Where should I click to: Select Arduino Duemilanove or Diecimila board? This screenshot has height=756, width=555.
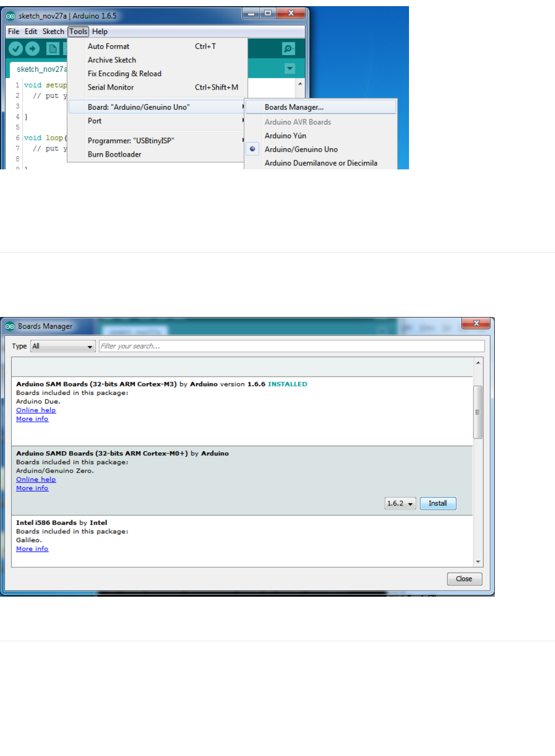coord(321,163)
